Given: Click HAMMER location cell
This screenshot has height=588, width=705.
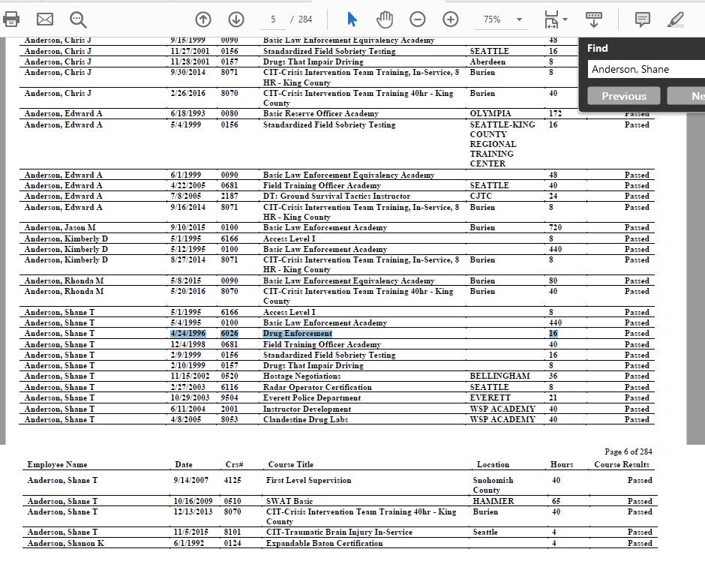Looking at the screenshot, I should (x=493, y=501).
